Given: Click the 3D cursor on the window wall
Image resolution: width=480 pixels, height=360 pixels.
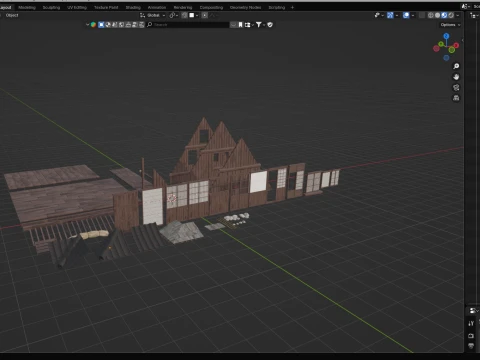Looking at the screenshot, I should point(172,199).
